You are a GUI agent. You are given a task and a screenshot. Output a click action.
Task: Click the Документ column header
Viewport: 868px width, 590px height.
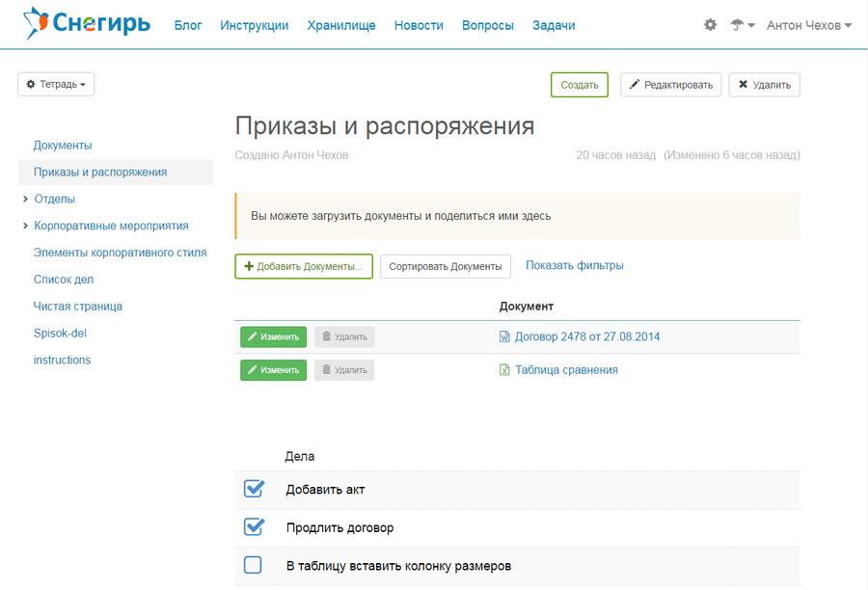click(526, 306)
